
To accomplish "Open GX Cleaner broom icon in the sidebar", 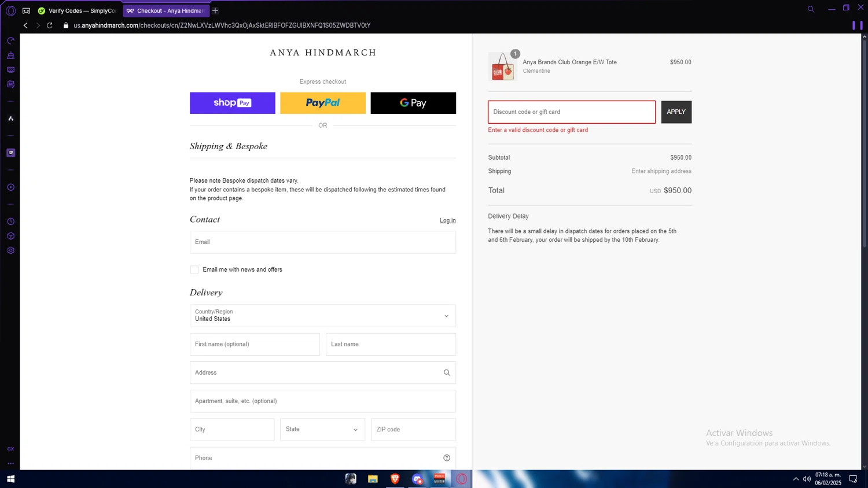I will [x=10, y=56].
